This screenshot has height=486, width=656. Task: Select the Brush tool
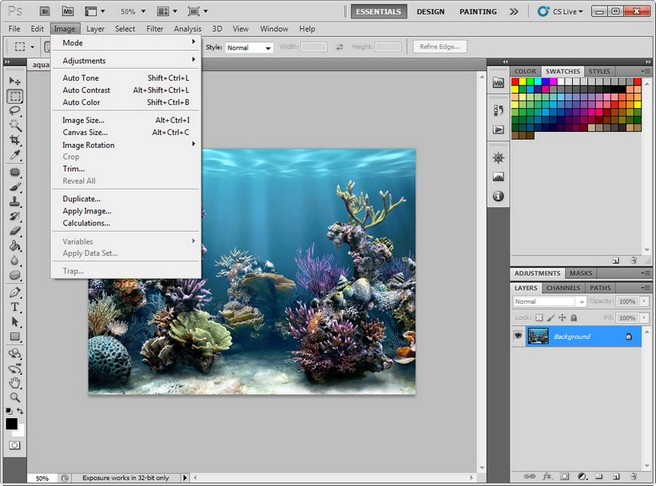click(x=15, y=187)
